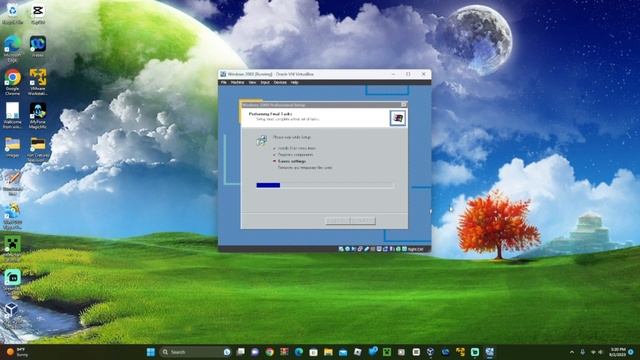Click the Right Ctrl host key indicator

point(416,249)
